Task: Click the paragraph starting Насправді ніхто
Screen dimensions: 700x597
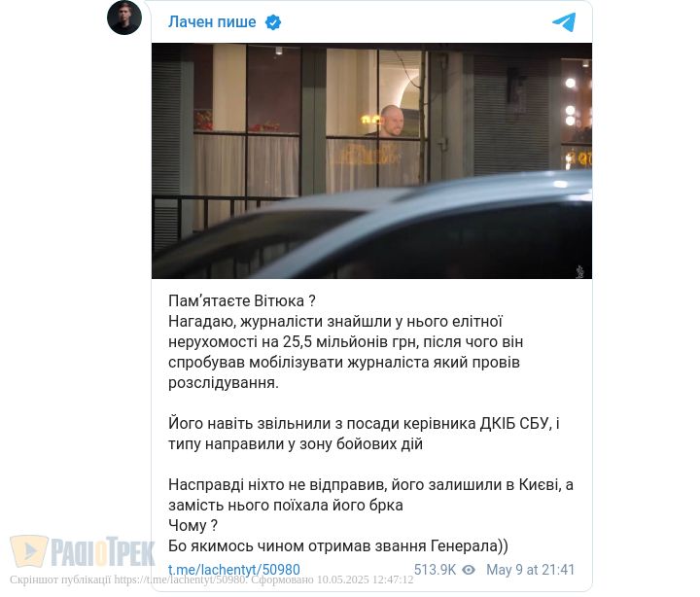Action: tap(370, 495)
